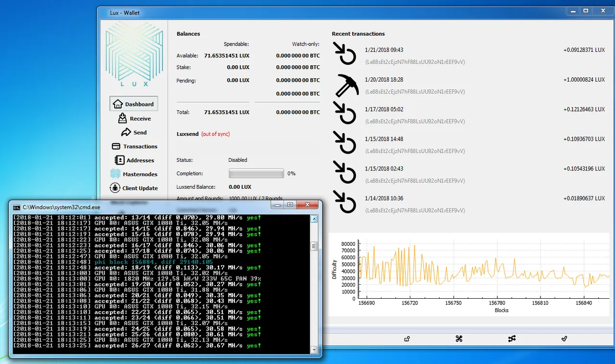Click the Addresses book icon
Image resolution: width=615 pixels, height=364 pixels.
119,160
